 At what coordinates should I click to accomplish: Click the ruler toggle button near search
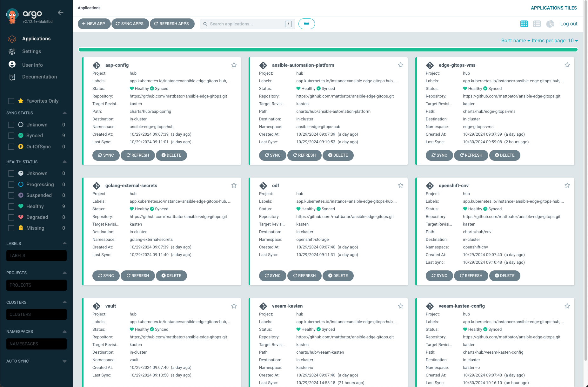click(x=307, y=24)
